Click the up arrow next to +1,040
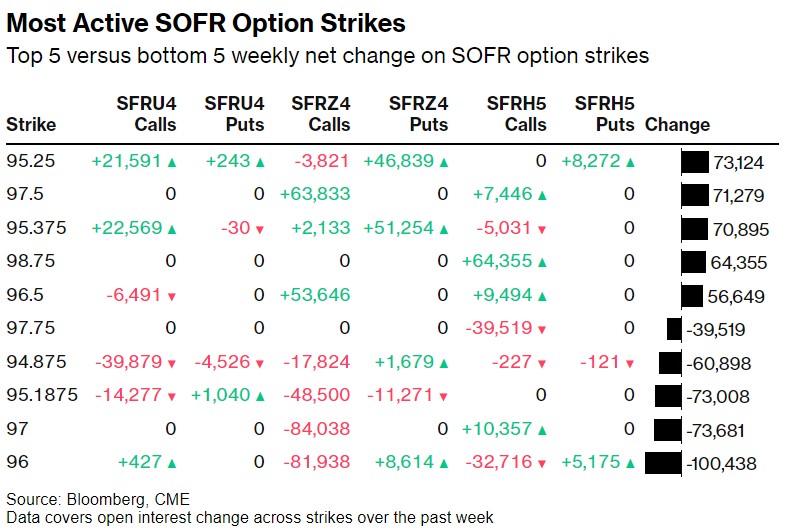Screen dimensions: 792x532 click(258, 397)
